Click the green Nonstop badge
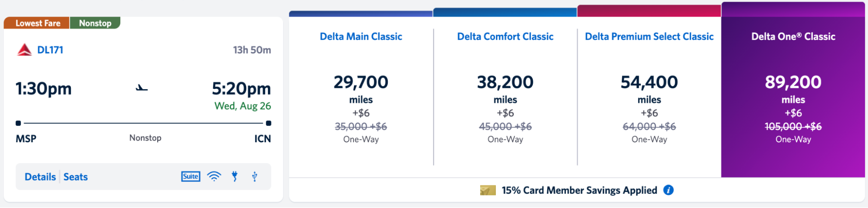 coord(95,23)
